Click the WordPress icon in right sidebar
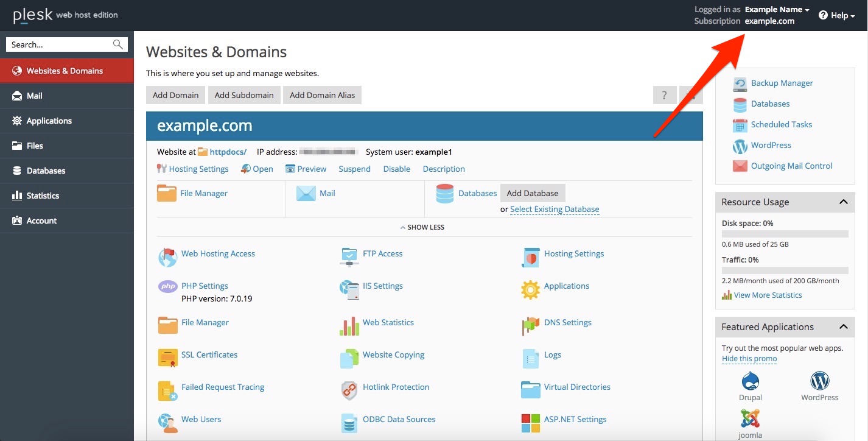Image resolution: width=868 pixels, height=441 pixels. [x=740, y=146]
